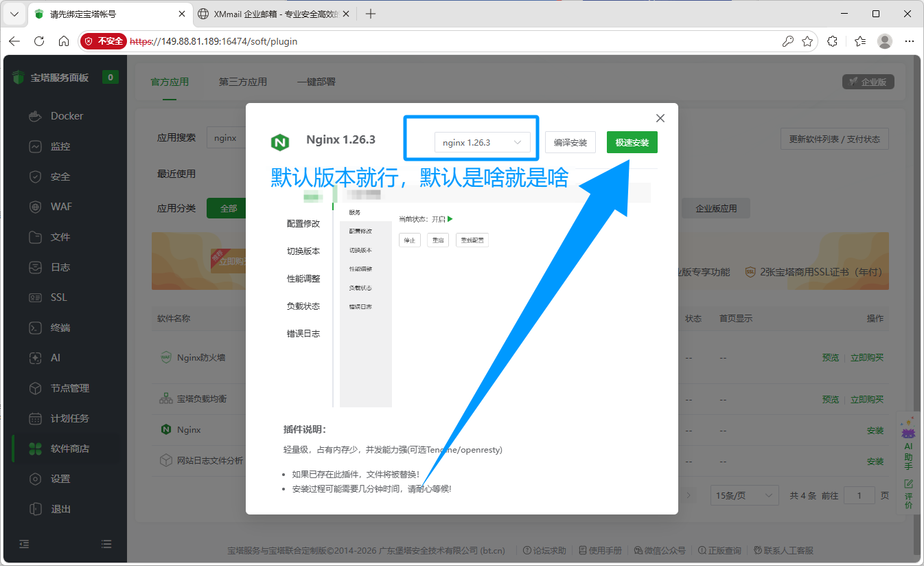The width and height of the screenshot is (924, 566).
Task: Open the 终端 terminal sidebar entry
Action: pos(60,328)
